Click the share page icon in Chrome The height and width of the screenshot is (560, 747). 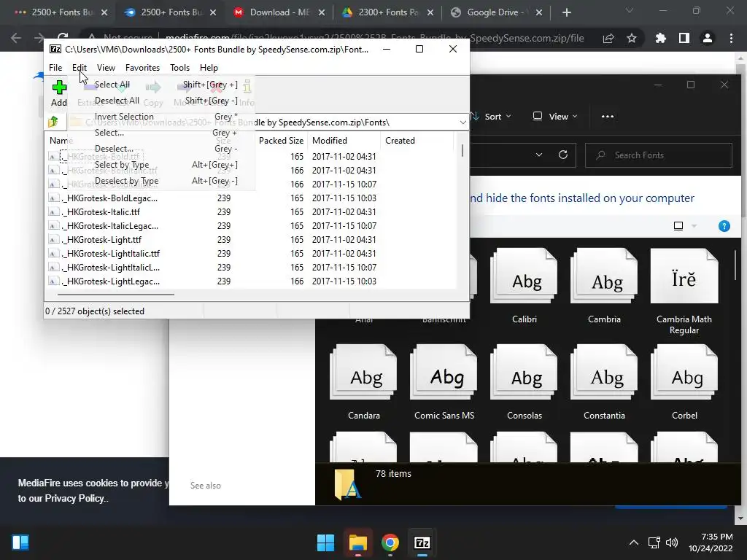point(608,38)
